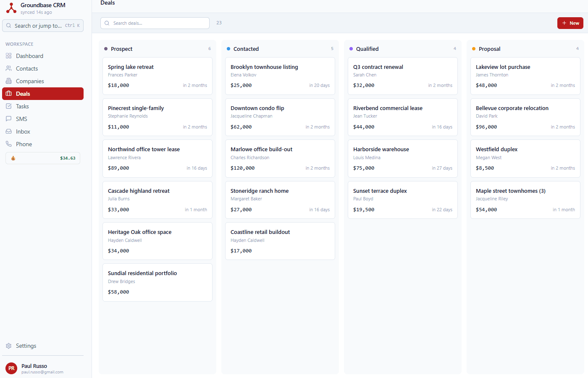The width and height of the screenshot is (588, 378).
Task: Click the Groundbase CRM logo icon
Action: 11,8
